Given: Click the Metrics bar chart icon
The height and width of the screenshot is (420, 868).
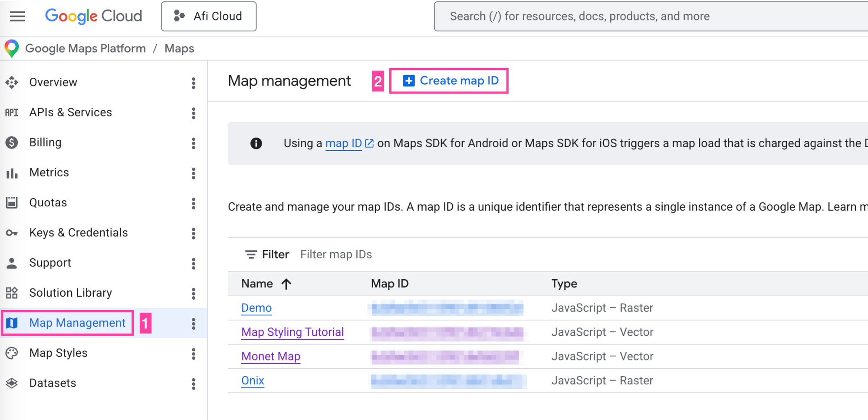Looking at the screenshot, I should pyautogui.click(x=12, y=173).
